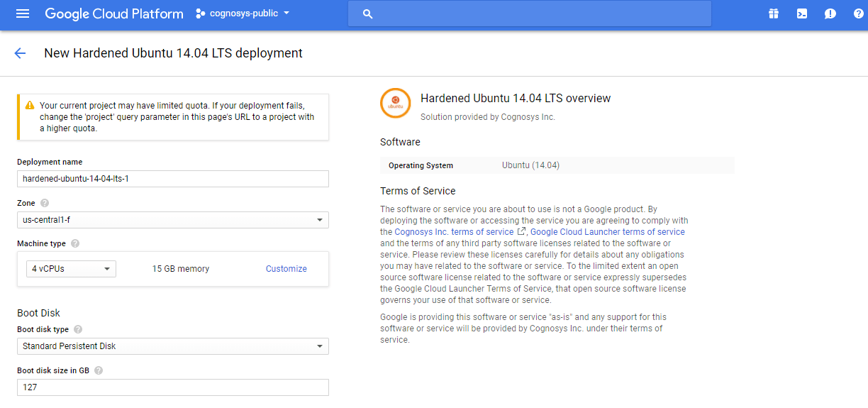The width and height of the screenshot is (868, 408).
Task: Click the Zone help tooltip icon
Action: point(45,203)
